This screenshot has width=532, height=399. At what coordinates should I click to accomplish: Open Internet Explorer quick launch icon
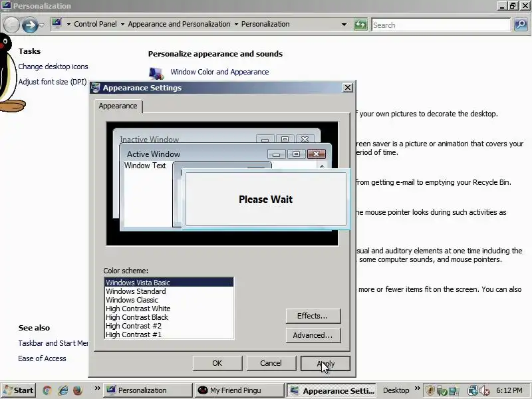tap(63, 390)
